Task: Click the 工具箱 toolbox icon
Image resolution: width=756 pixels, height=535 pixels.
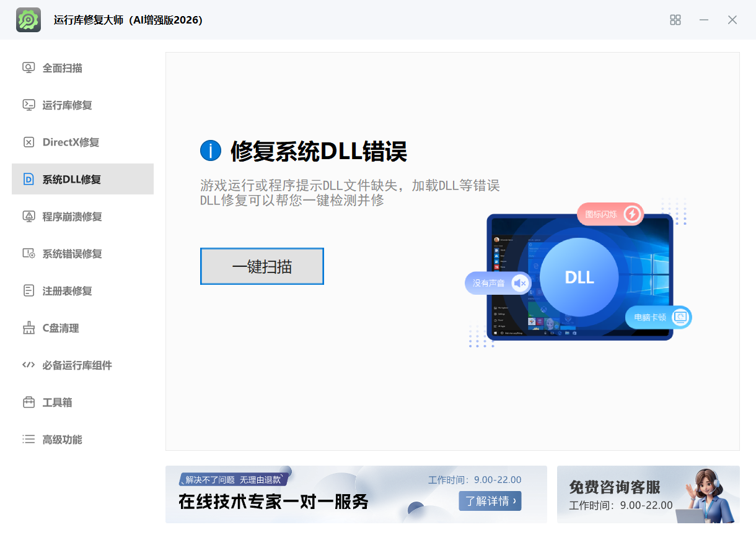Action: click(x=29, y=402)
